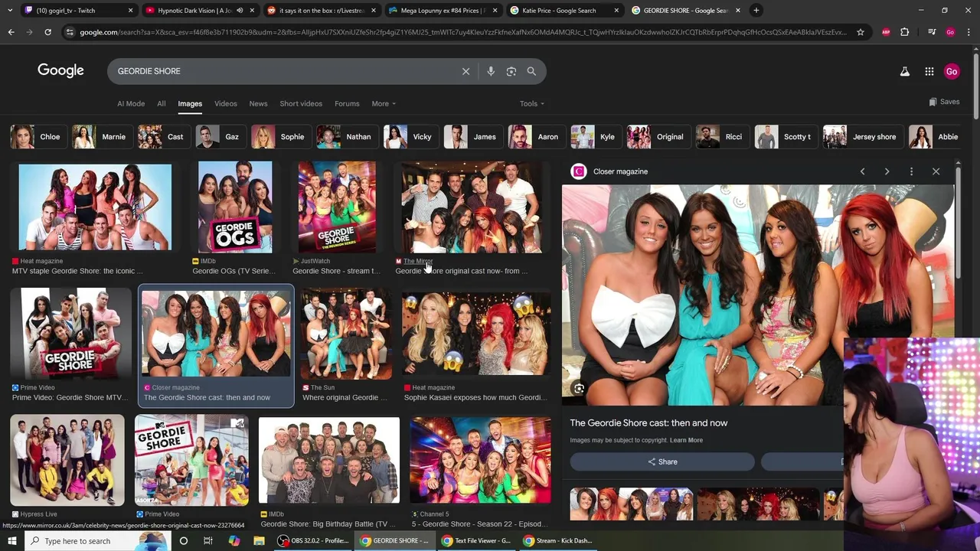Open the IMDb Geordie OGs thumbnail
Viewport: 980px width, 551px height.
235,207
